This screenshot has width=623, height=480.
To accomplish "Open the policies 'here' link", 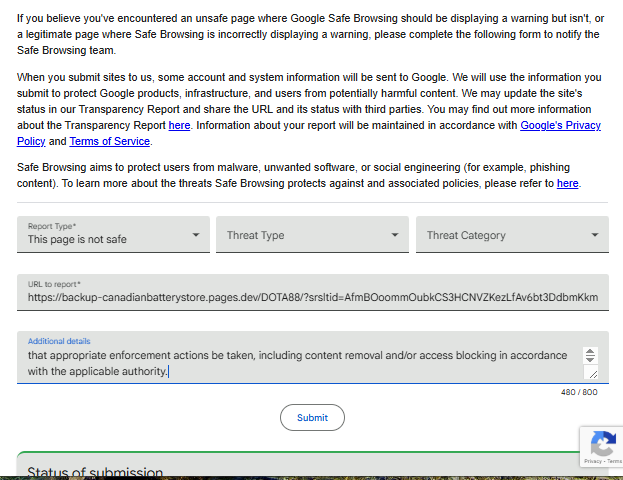I will 567,183.
